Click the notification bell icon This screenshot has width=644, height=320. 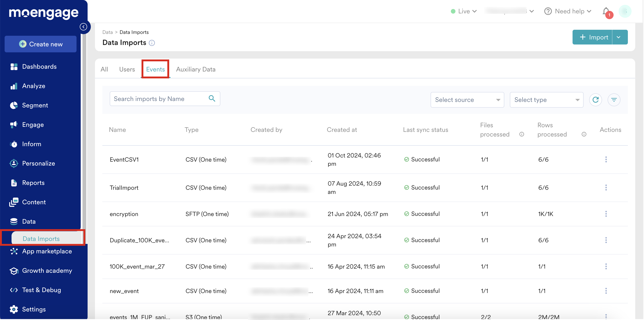[x=606, y=12]
